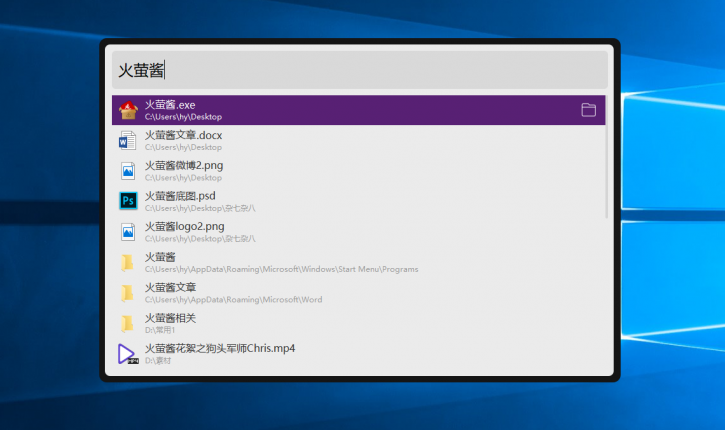This screenshot has height=430, width=725.
Task: Click the image icon of 火萤酱logo2.png
Action: (128, 232)
